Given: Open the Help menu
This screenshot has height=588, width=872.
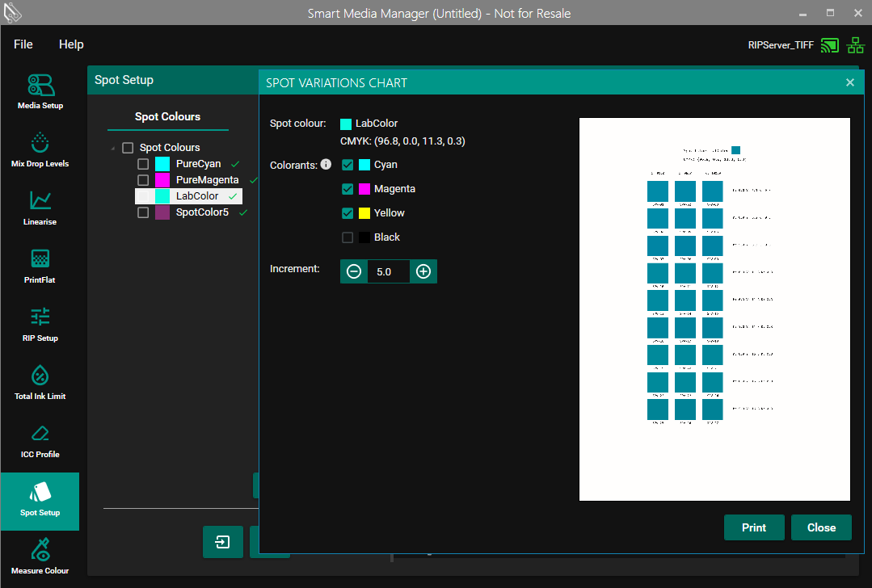Looking at the screenshot, I should click(x=71, y=44).
